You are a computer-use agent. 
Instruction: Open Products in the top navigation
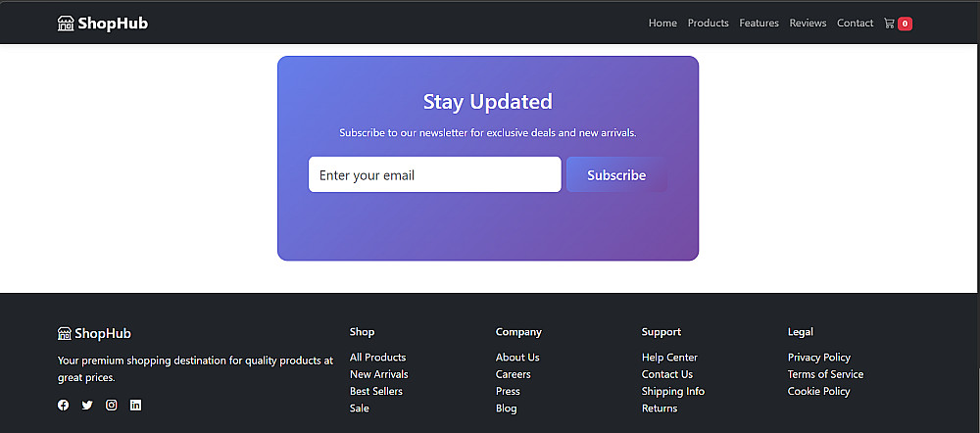(x=708, y=24)
